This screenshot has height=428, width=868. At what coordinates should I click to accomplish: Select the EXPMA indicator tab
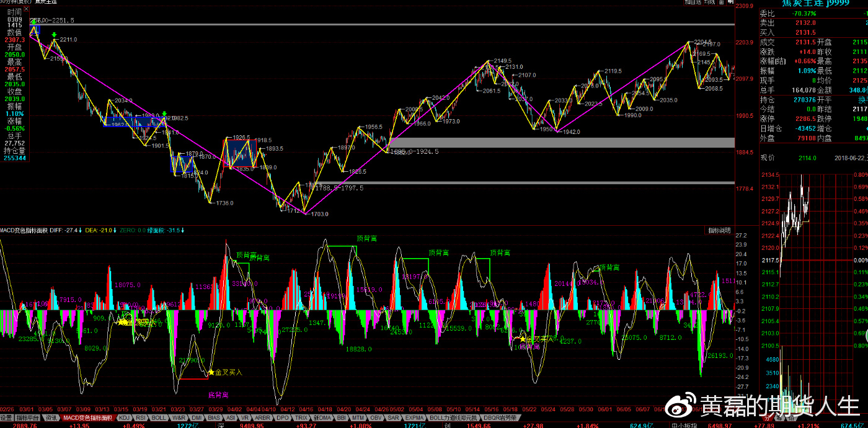(x=414, y=418)
